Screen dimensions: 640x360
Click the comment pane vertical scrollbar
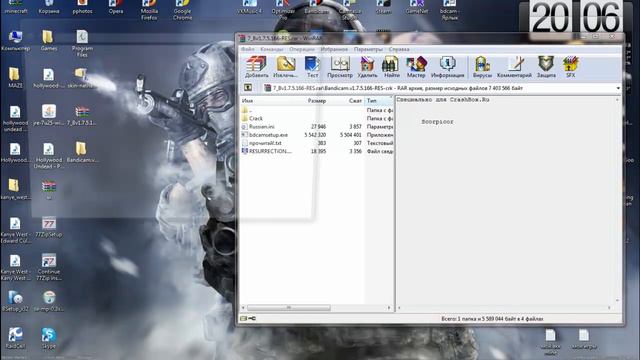tap(617, 200)
